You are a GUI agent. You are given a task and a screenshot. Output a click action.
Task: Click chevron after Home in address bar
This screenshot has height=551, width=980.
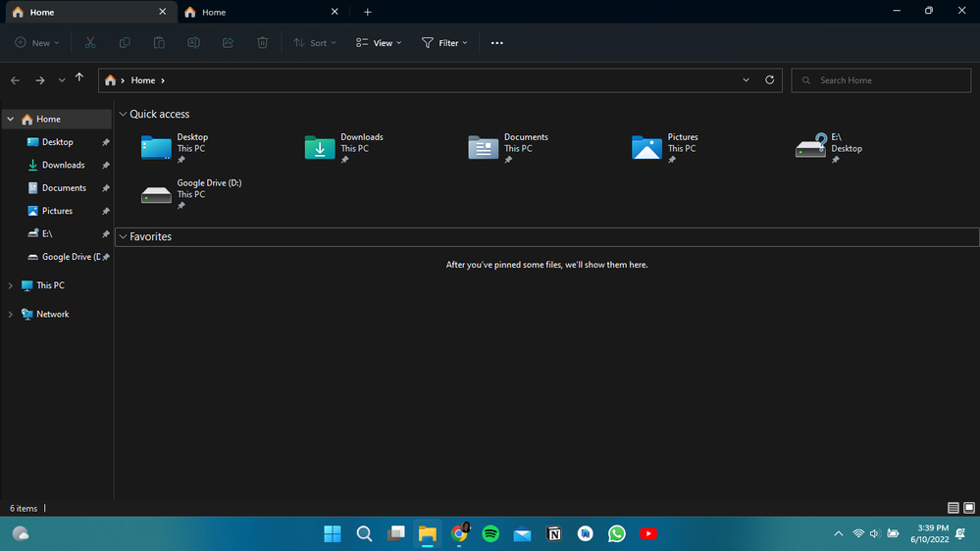point(163,80)
